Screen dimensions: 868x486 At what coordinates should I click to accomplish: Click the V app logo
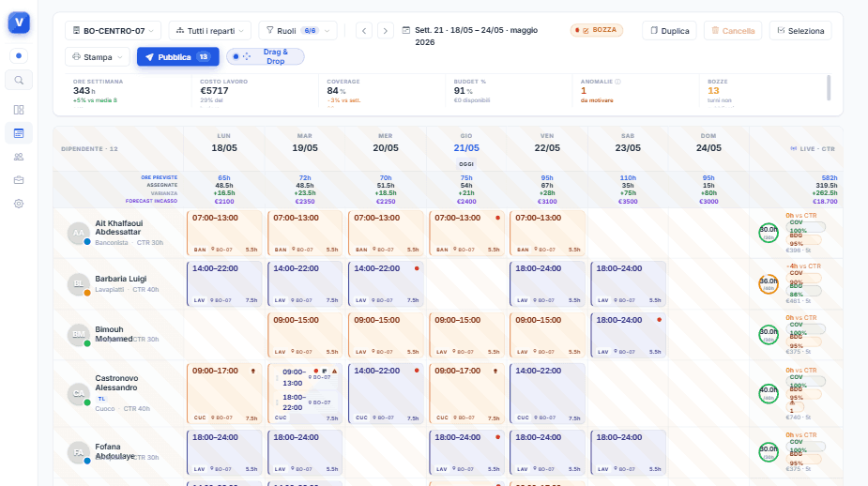tap(19, 23)
